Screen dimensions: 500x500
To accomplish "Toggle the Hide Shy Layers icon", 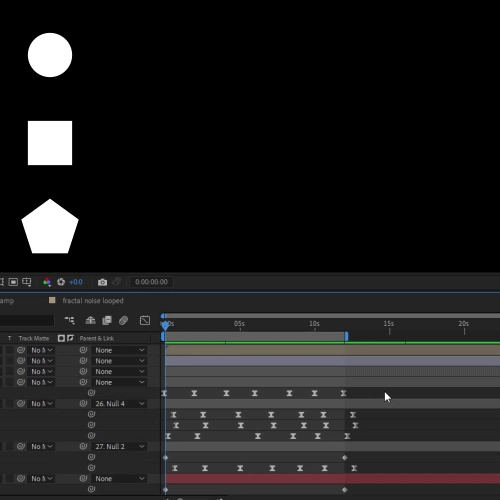I will click(90, 321).
